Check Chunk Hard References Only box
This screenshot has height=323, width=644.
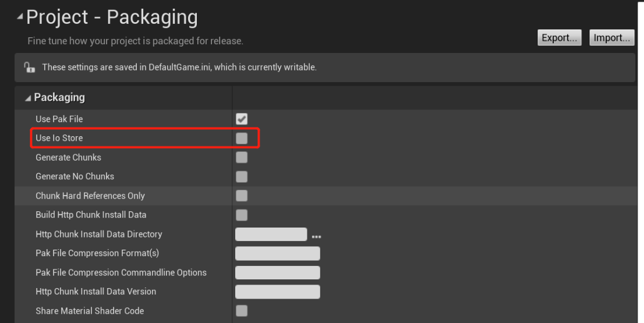coord(242,196)
